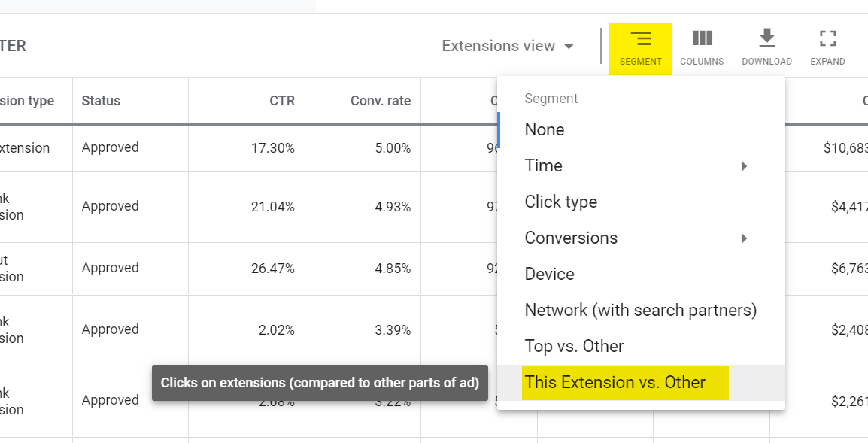868x443 pixels.
Task: Click the Status column header
Action: (101, 101)
